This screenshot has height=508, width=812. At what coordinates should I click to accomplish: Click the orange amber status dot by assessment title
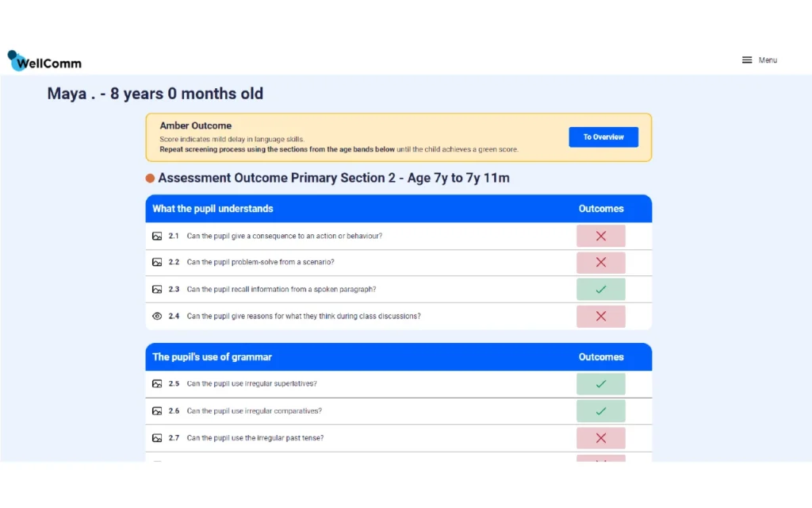tap(150, 179)
